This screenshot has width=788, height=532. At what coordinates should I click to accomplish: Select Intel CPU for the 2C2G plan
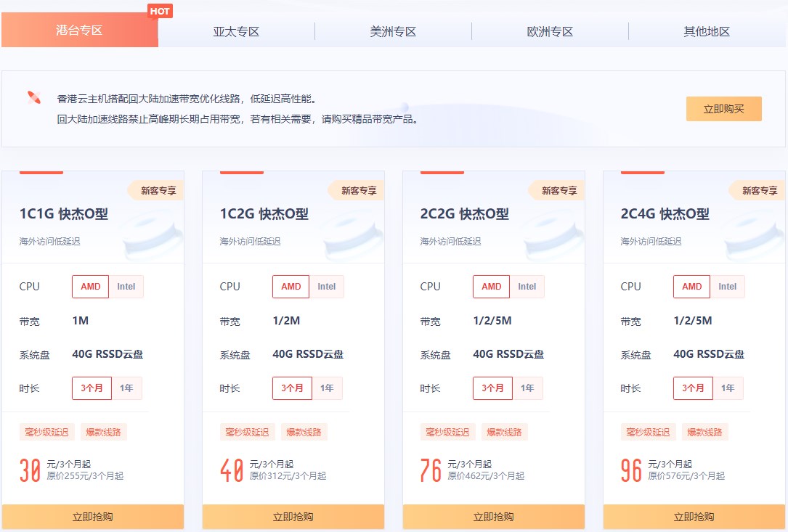527,286
